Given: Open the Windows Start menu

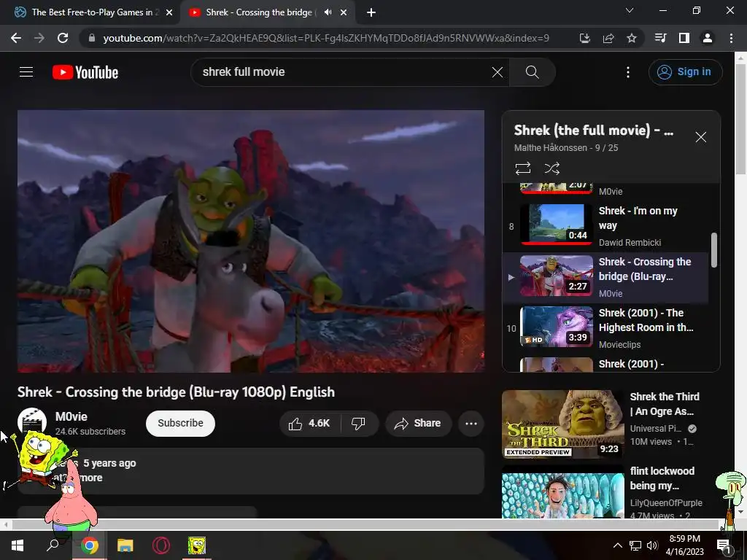Looking at the screenshot, I should pos(18,545).
